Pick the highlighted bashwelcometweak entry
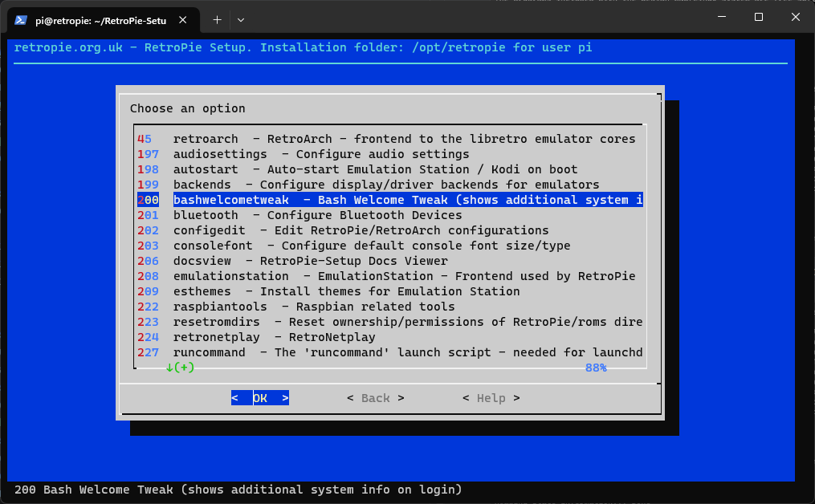The image size is (815, 504). [407, 200]
